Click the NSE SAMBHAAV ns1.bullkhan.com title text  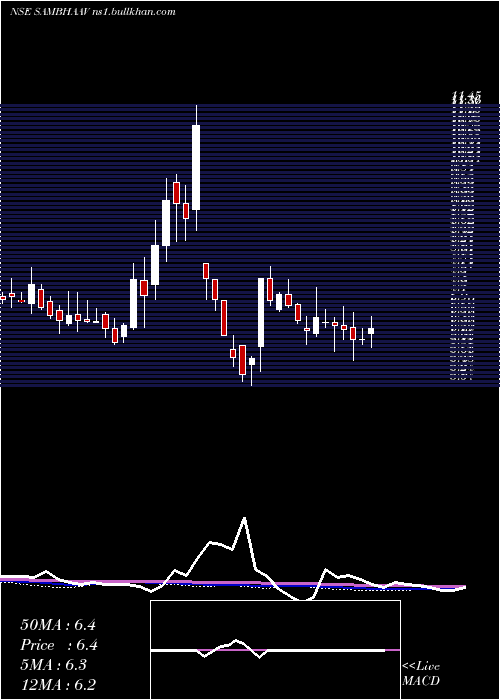(92, 12)
